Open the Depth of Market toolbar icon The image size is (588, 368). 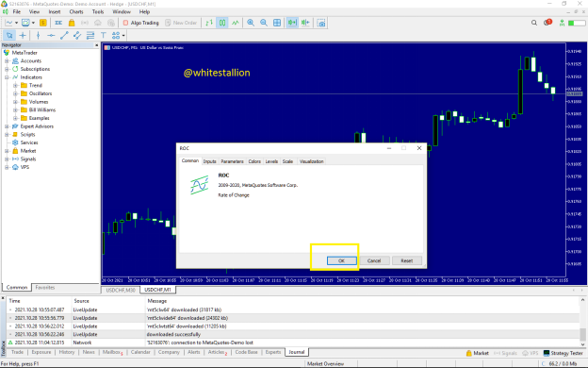coord(58,23)
